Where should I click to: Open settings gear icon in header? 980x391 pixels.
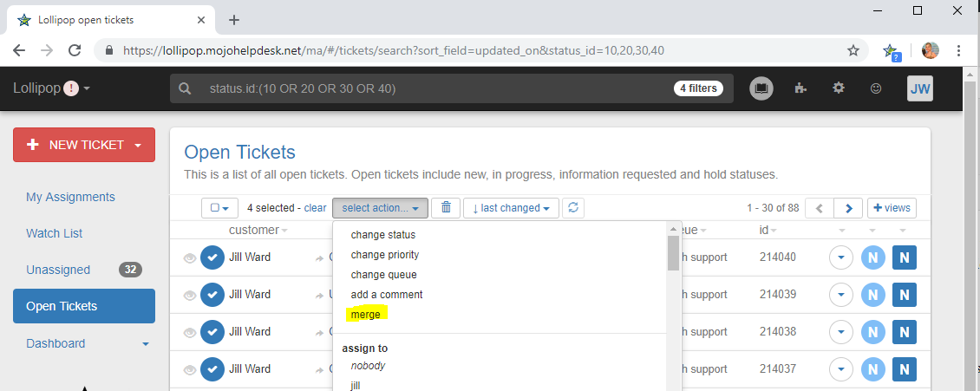pyautogui.click(x=839, y=88)
